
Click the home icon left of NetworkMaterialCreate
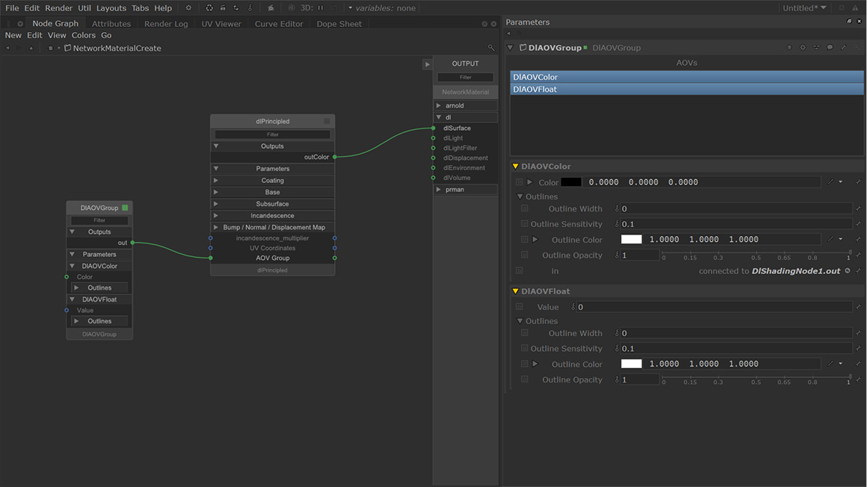(x=51, y=48)
